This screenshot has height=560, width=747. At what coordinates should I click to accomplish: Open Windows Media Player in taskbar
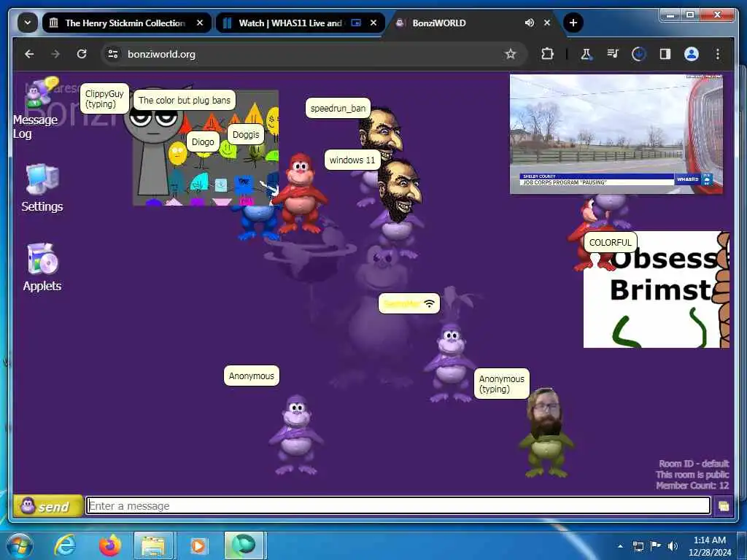[198, 545]
